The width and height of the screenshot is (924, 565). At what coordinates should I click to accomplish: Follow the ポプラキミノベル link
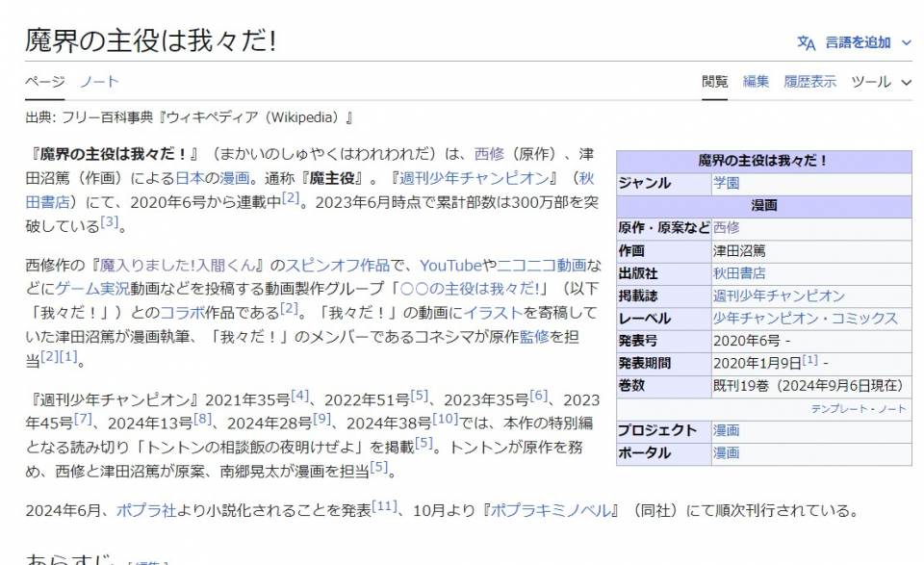(552, 510)
